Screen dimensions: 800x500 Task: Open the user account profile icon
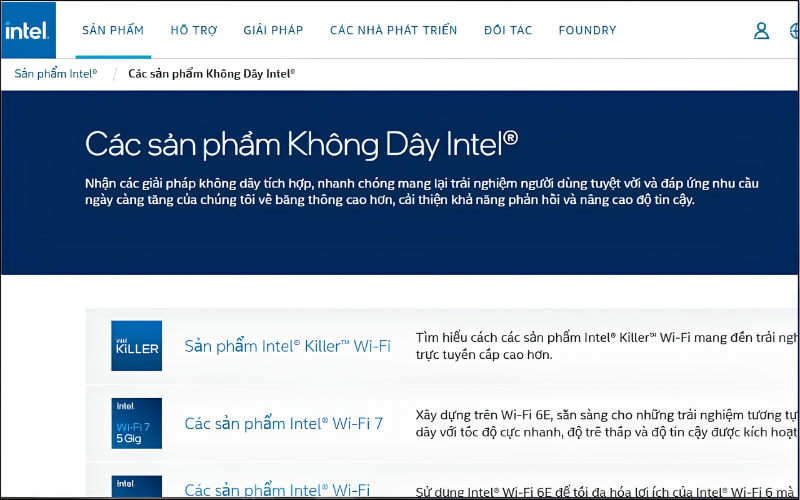pyautogui.click(x=761, y=31)
